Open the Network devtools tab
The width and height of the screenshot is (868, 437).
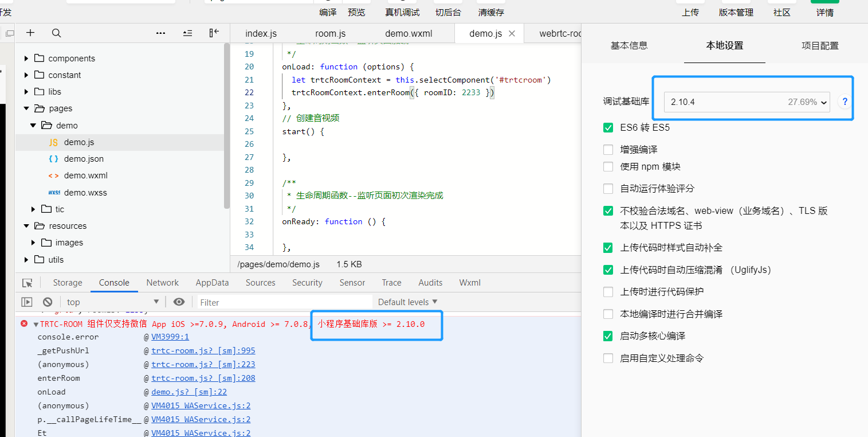point(163,283)
